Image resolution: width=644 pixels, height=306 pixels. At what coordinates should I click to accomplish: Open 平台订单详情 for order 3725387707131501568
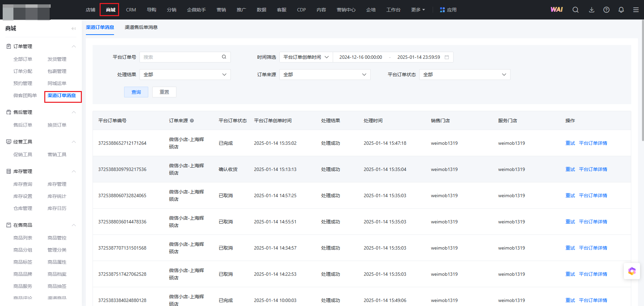pos(593,248)
